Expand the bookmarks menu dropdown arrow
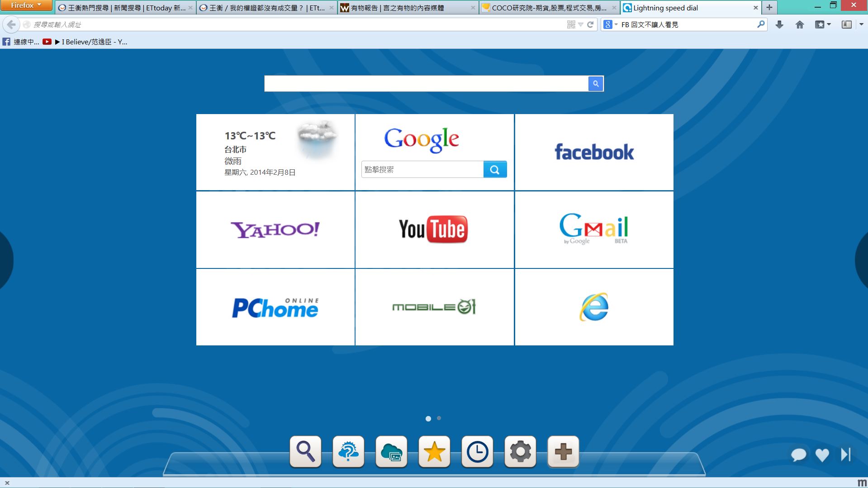Viewport: 868px width, 488px height. (x=829, y=24)
